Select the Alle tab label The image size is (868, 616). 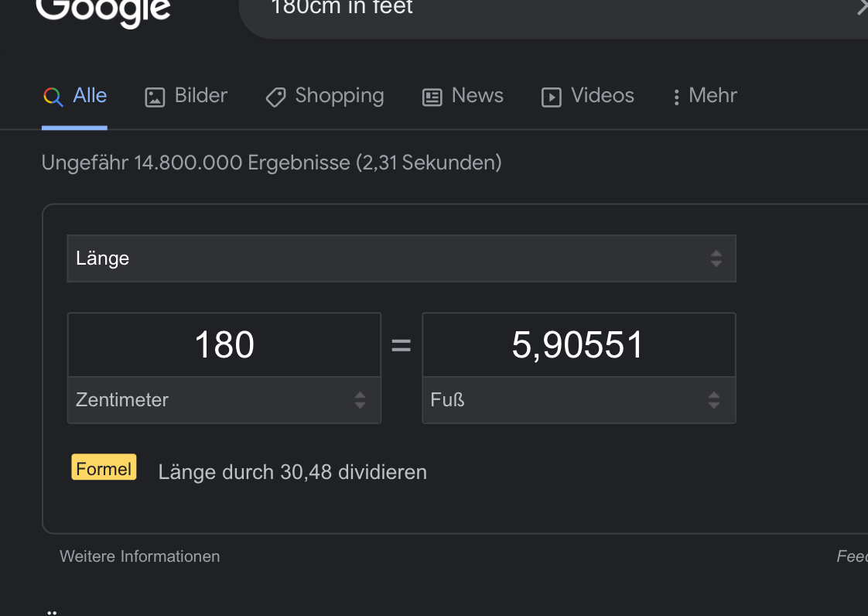90,96
